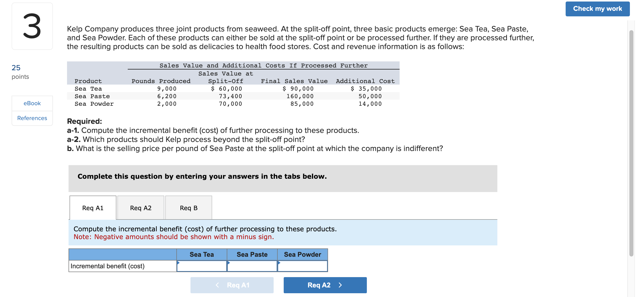Open the eBook link
Screen dimensions: 644x297
[32, 103]
